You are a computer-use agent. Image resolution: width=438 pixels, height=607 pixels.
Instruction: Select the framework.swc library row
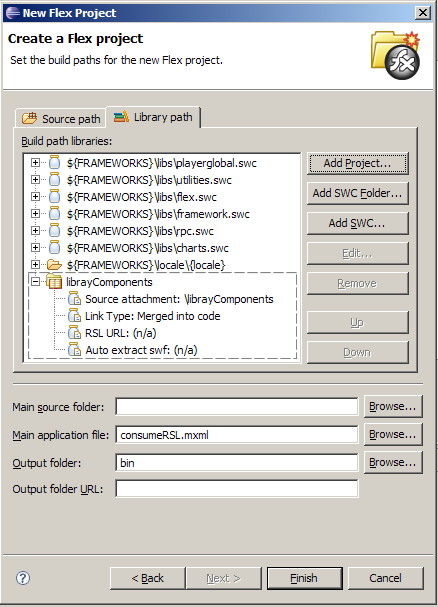pyautogui.click(x=158, y=214)
